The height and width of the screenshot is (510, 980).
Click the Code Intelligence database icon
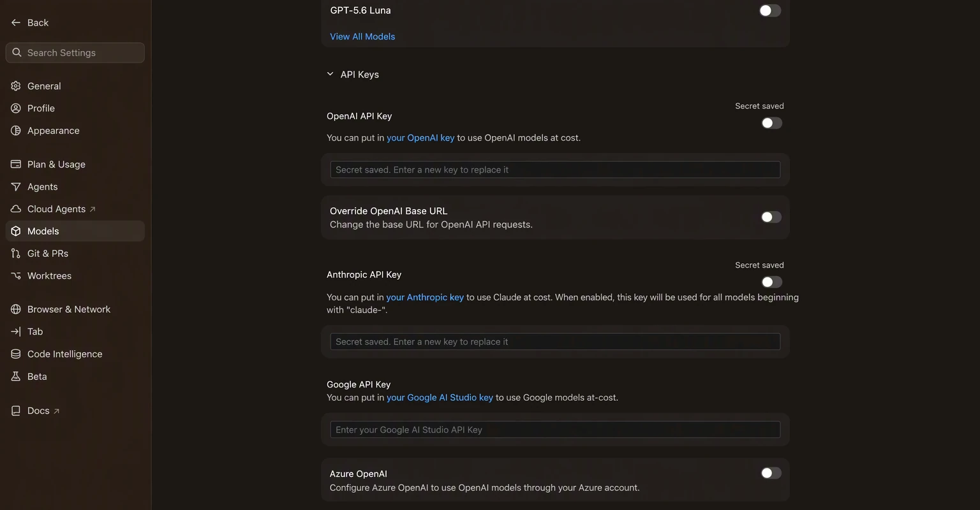(16, 354)
